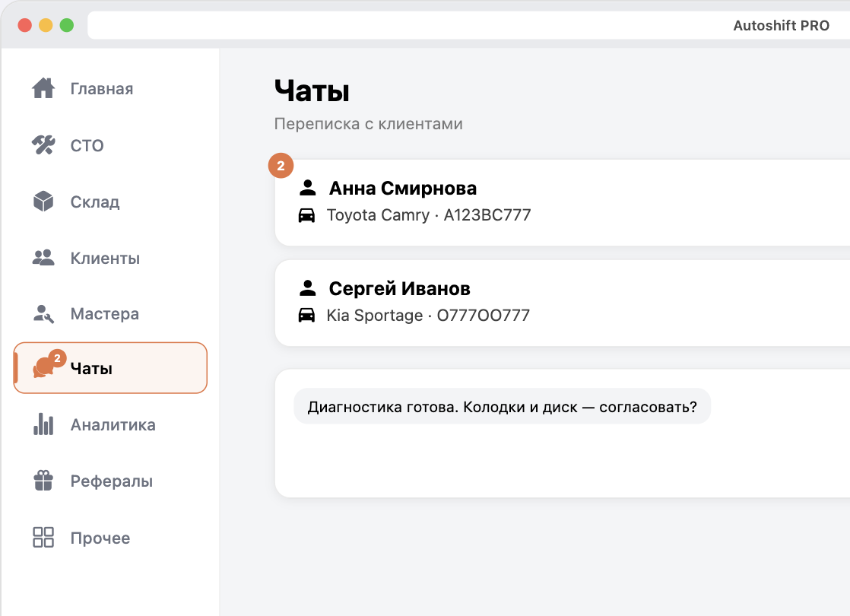The width and height of the screenshot is (850, 616).
Task: Click the people icon beside Клиенты
Action: 43,258
